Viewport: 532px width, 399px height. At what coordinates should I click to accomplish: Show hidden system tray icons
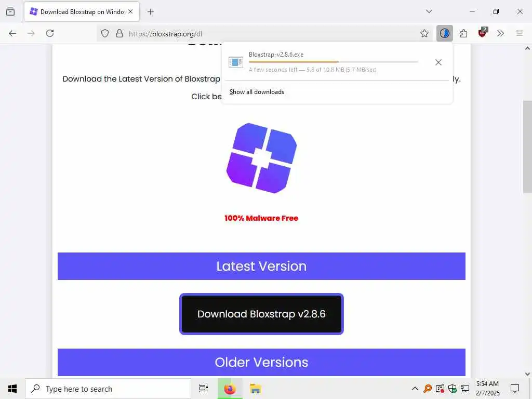coord(415,389)
